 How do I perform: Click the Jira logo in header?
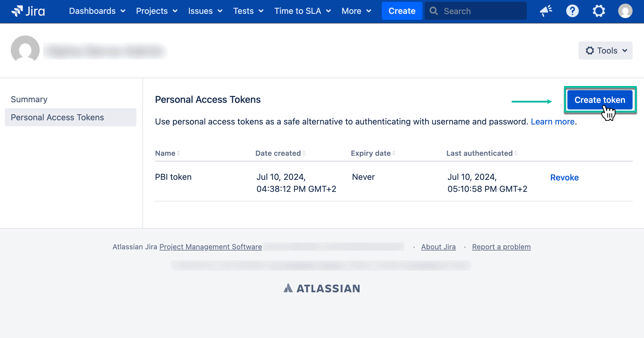28,11
